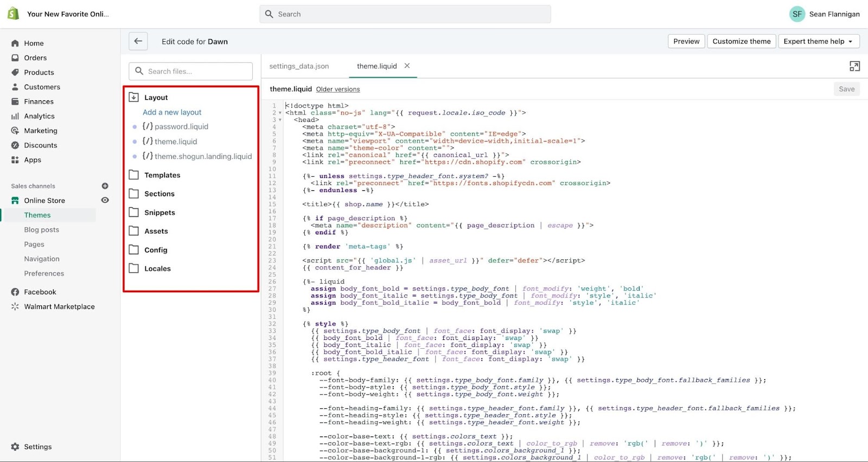Click the Search files input
This screenshot has height=462, width=868.
point(191,71)
